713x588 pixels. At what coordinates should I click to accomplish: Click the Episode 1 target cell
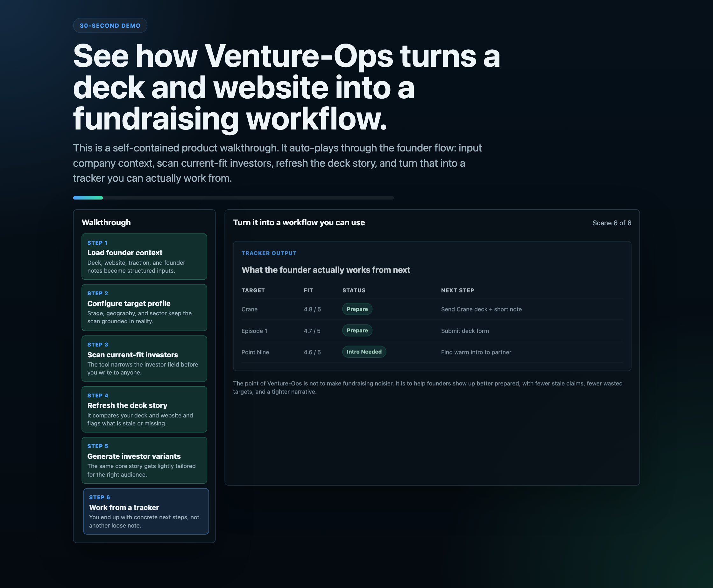tap(254, 331)
